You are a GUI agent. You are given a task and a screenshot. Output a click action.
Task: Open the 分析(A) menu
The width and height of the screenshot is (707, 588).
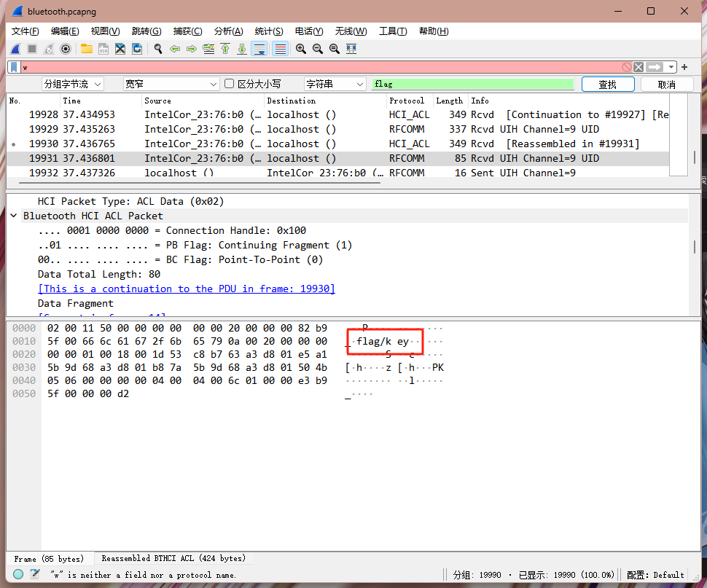[228, 31]
